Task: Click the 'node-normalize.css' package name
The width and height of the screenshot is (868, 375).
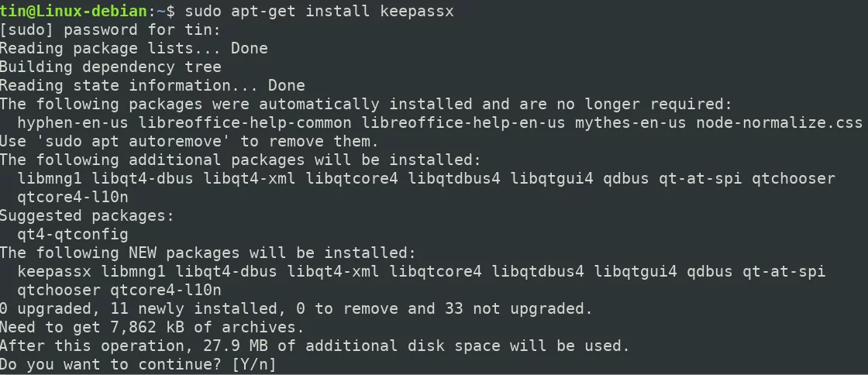Action: pyautogui.click(x=780, y=122)
